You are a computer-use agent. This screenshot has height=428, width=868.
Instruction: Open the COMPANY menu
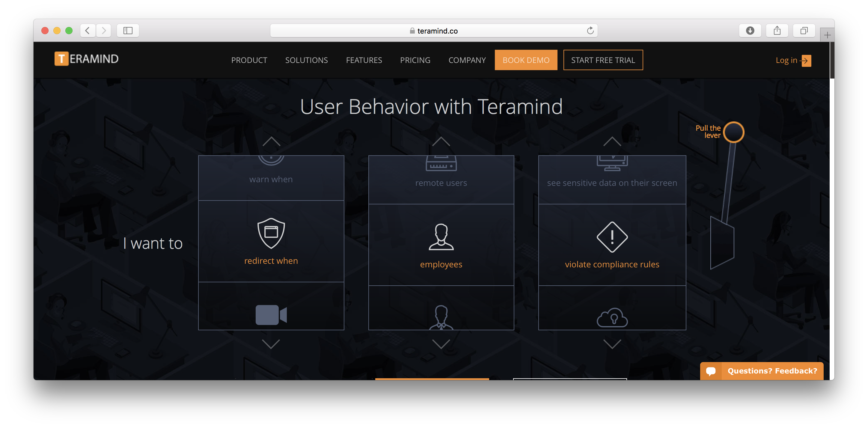click(x=467, y=60)
